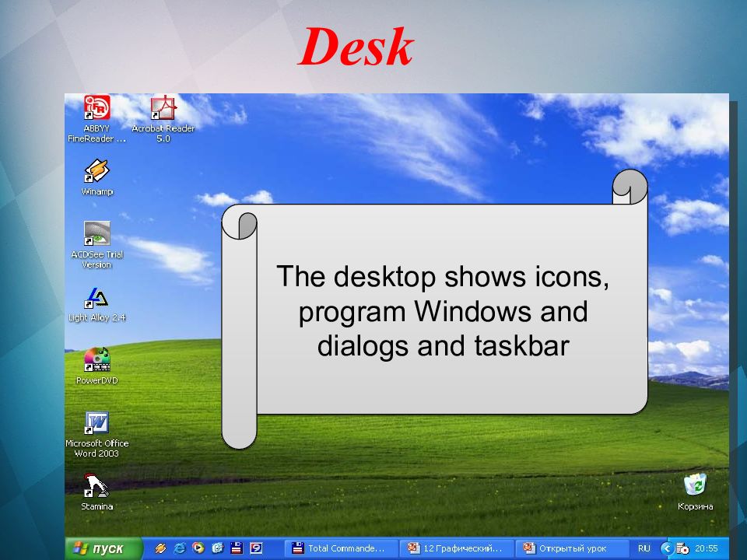The height and width of the screenshot is (560, 747).
Task: Open the Winamp desktop shortcut
Action: (x=95, y=170)
